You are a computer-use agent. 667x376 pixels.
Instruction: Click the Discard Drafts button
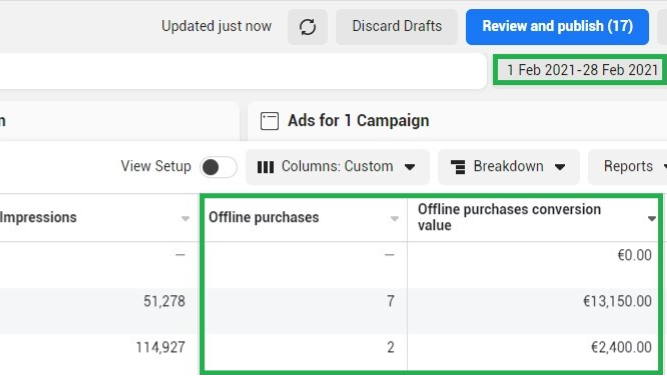(x=397, y=27)
